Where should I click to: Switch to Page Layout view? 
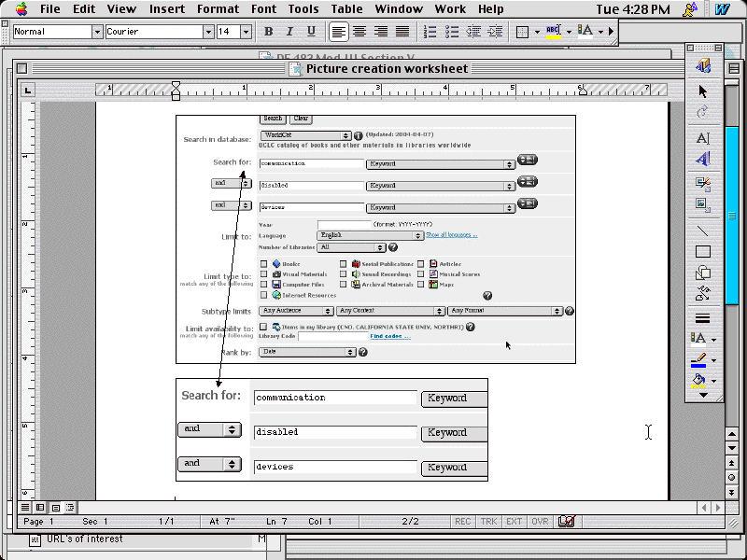pyautogui.click(x=55, y=508)
